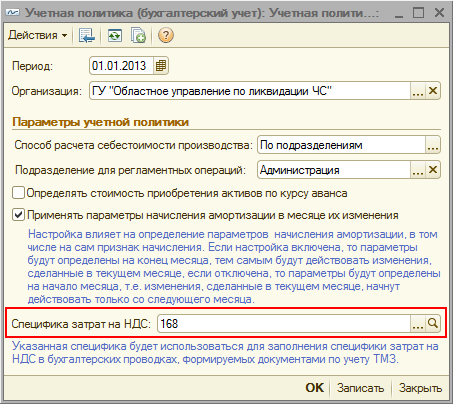Click the refresh form toolbar icon
Viewport: 453px width, 404px height.
coord(115,35)
